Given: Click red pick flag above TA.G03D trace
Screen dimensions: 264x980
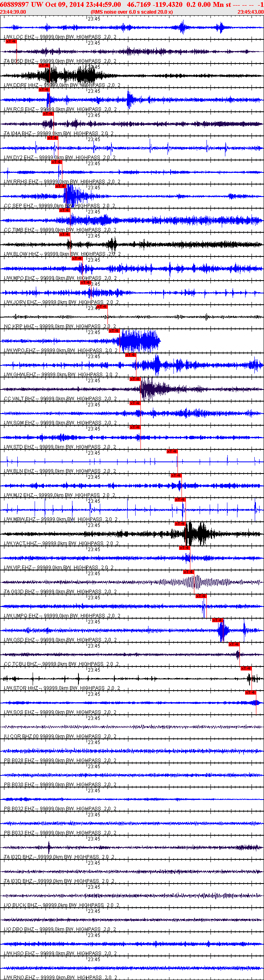Looking at the screenshot, I should point(189,572).
